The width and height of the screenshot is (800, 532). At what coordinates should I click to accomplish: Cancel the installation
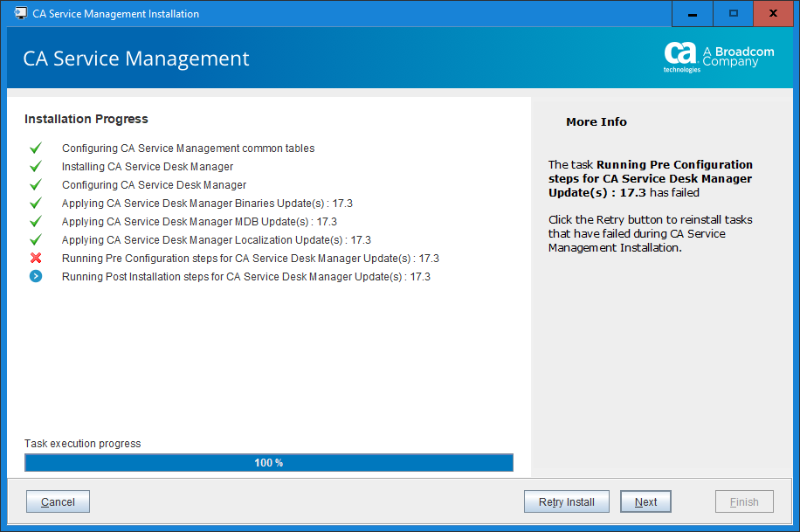pos(57,501)
